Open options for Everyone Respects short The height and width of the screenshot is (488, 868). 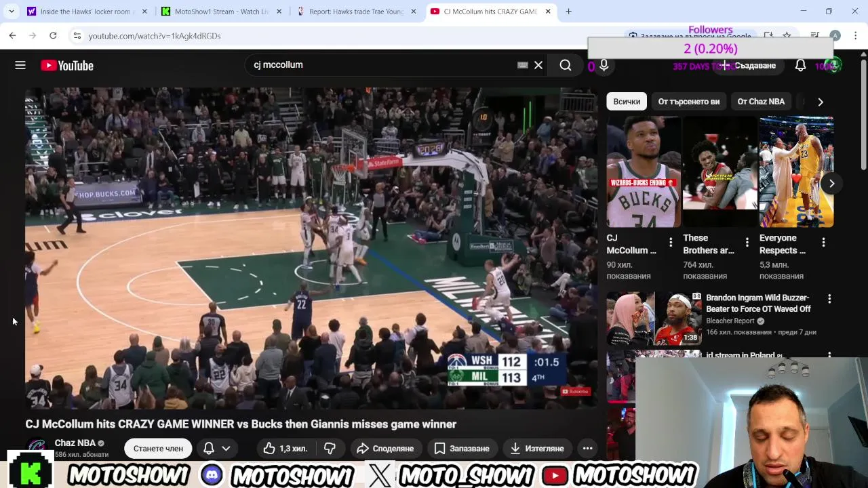coord(823,242)
